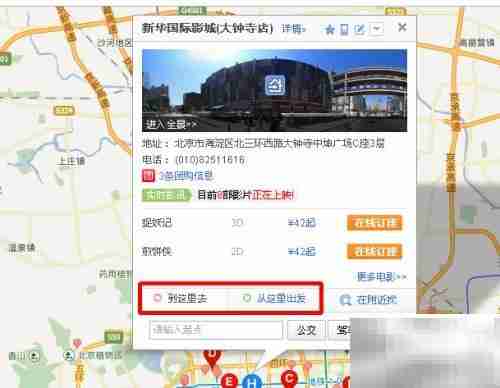This screenshot has width=500, height=388.
Task: Open the 详情» details link
Action: point(293,29)
